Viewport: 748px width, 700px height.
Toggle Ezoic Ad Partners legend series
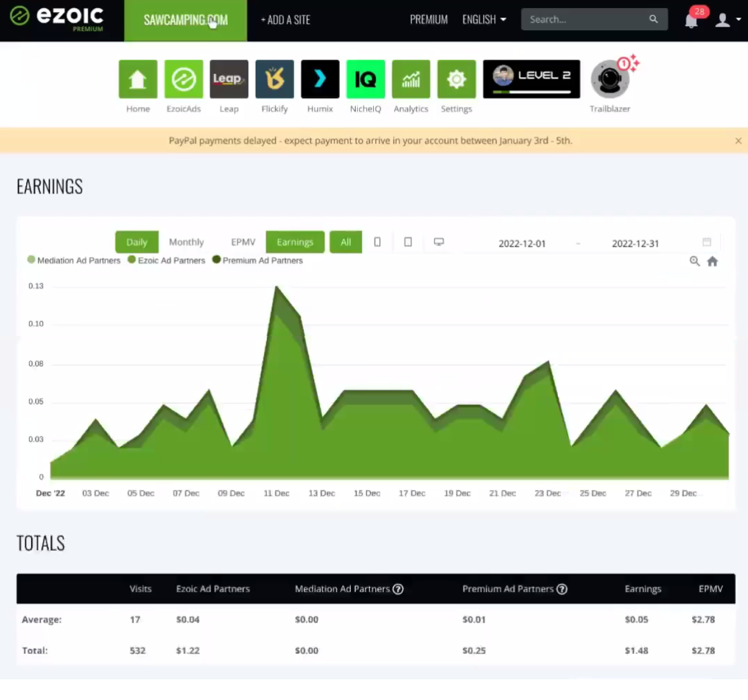coord(166,260)
